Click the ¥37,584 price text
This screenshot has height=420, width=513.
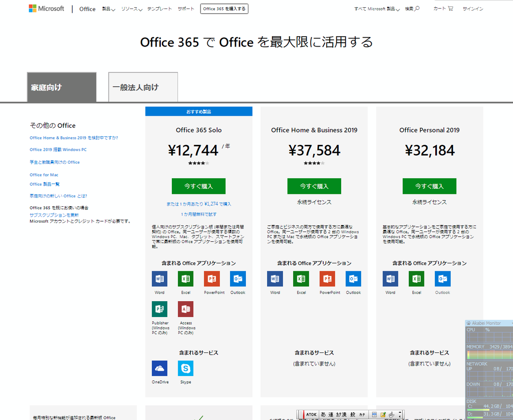point(314,150)
